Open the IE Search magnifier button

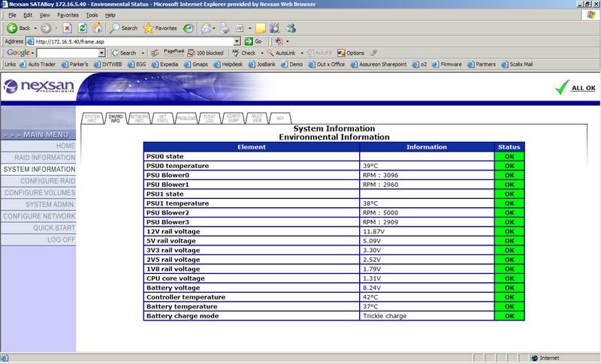click(123, 28)
